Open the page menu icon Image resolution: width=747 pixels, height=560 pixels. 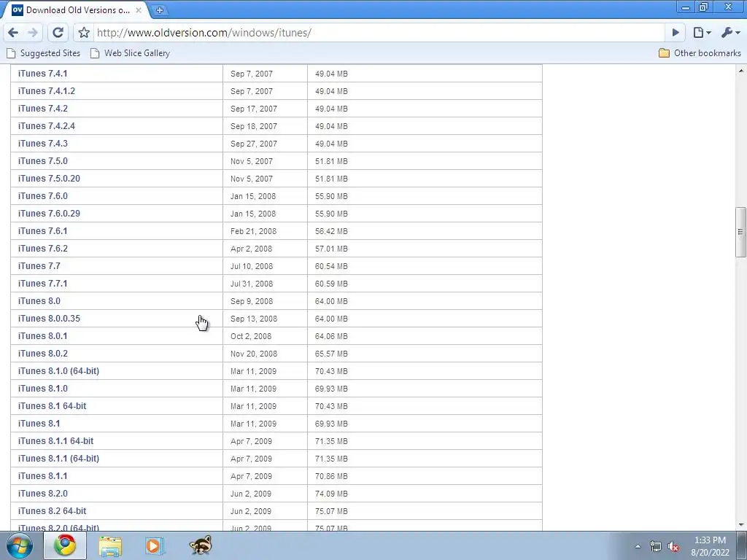pyautogui.click(x=702, y=32)
